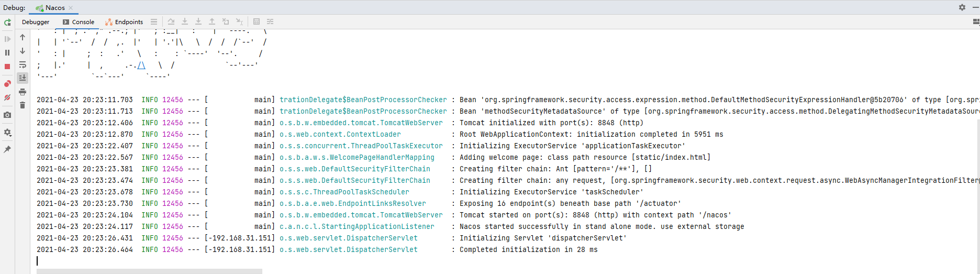The width and height of the screenshot is (980, 274).
Task: Switch to the Console tab
Action: pos(79,22)
